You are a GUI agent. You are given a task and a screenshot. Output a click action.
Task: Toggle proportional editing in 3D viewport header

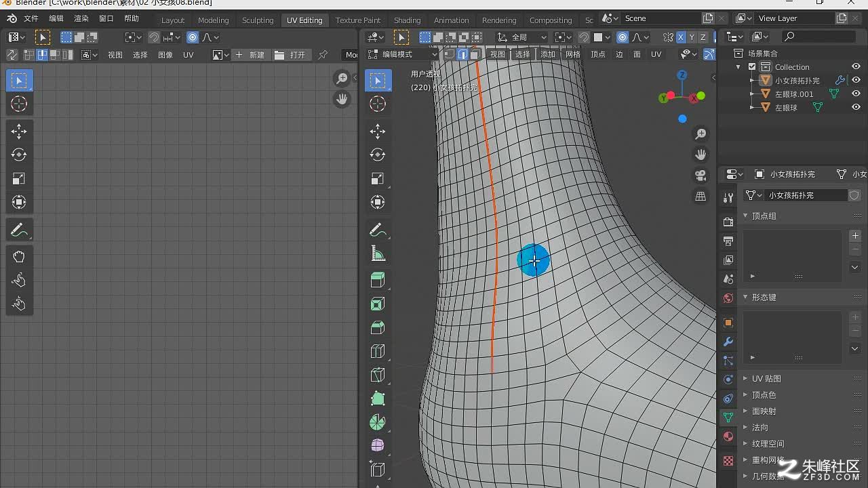coord(623,37)
